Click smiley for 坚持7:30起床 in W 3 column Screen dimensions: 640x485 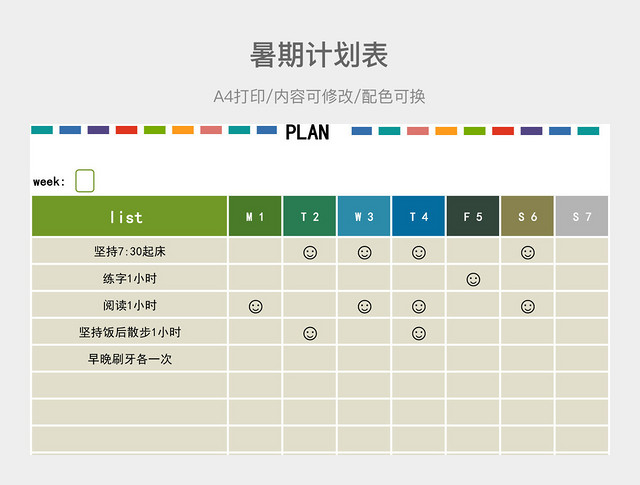pos(364,252)
